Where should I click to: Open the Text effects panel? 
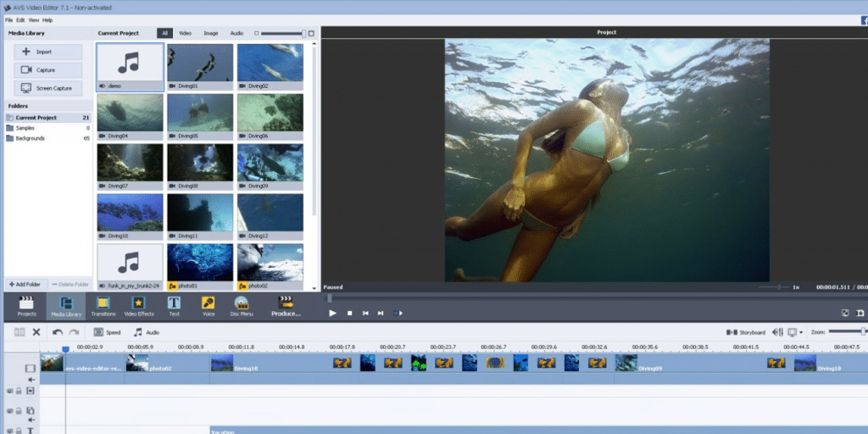(174, 306)
